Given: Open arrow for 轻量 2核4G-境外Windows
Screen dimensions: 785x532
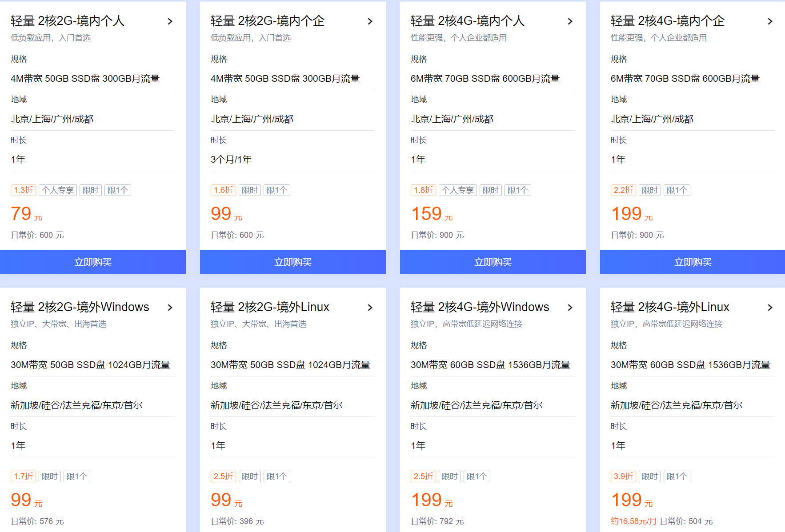Looking at the screenshot, I should point(570,308).
